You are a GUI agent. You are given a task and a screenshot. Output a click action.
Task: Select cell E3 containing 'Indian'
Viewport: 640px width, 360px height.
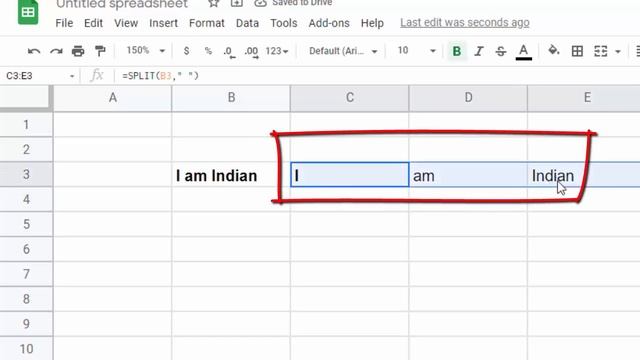coord(584,175)
